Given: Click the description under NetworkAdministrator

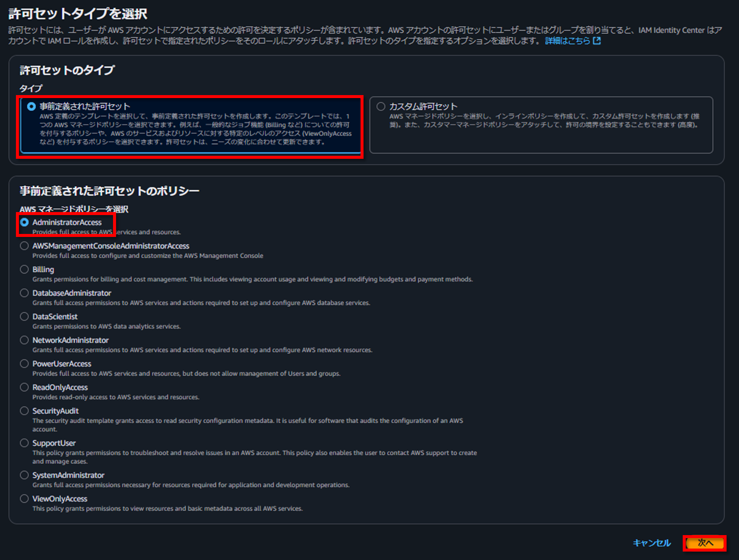Looking at the screenshot, I should (202, 350).
